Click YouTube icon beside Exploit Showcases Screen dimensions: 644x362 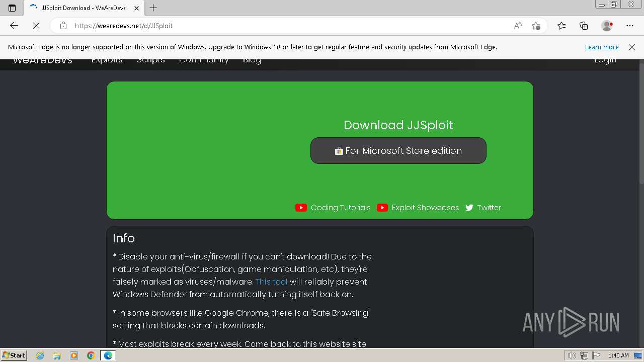click(382, 208)
